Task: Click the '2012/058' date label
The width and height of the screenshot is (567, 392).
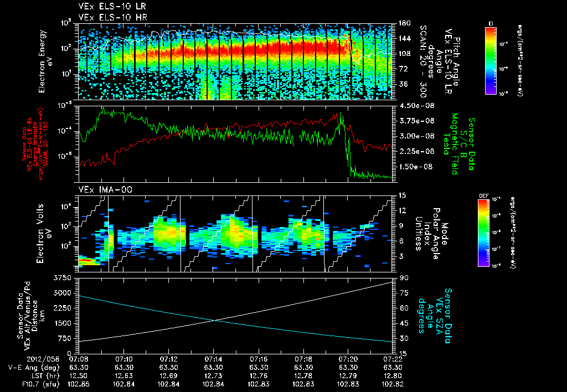Action: point(43,359)
